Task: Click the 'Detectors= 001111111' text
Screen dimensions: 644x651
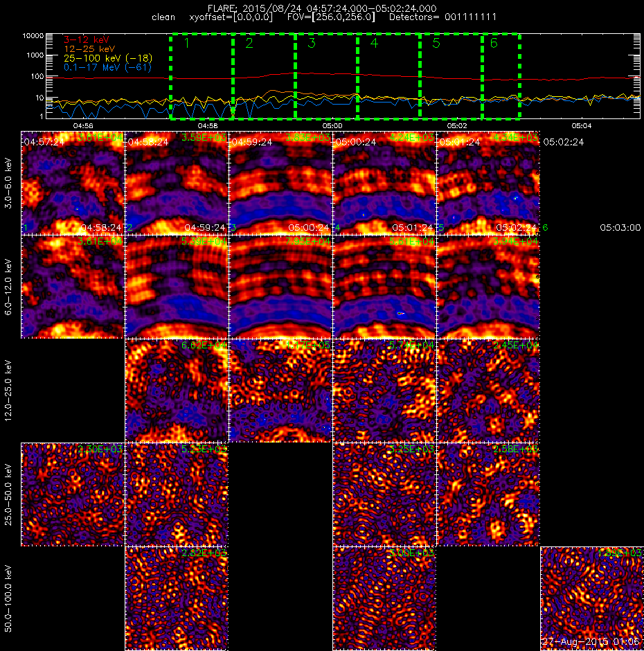Action: point(442,17)
